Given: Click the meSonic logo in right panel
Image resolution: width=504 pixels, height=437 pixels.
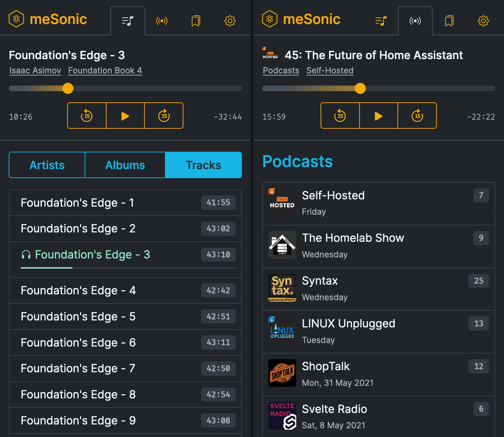Looking at the screenshot, I should coord(301,19).
